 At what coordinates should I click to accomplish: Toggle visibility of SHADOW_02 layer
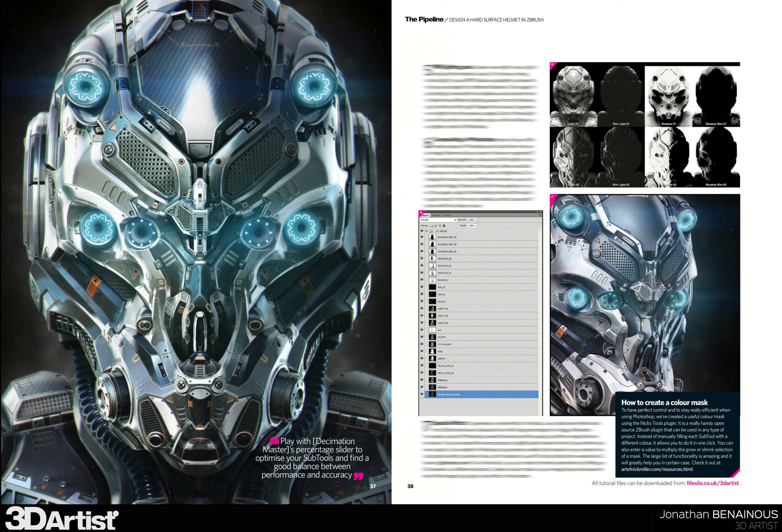click(x=422, y=266)
